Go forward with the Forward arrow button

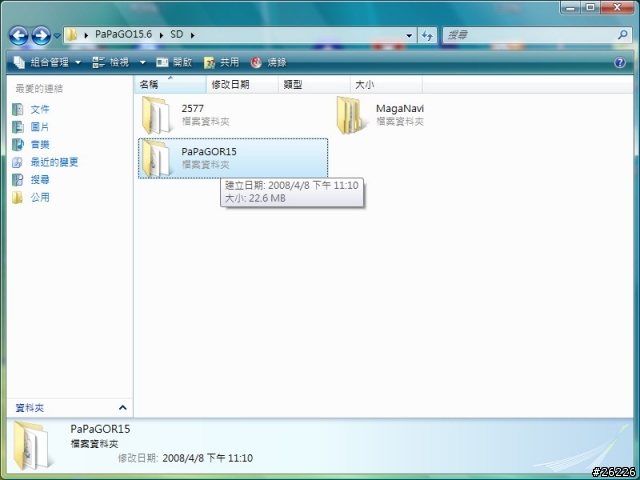tap(41, 36)
